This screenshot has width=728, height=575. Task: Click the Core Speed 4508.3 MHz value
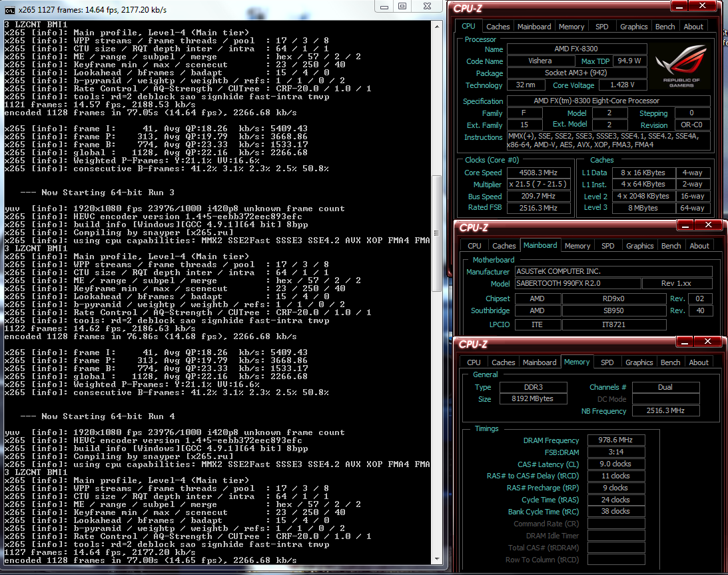[x=539, y=173]
